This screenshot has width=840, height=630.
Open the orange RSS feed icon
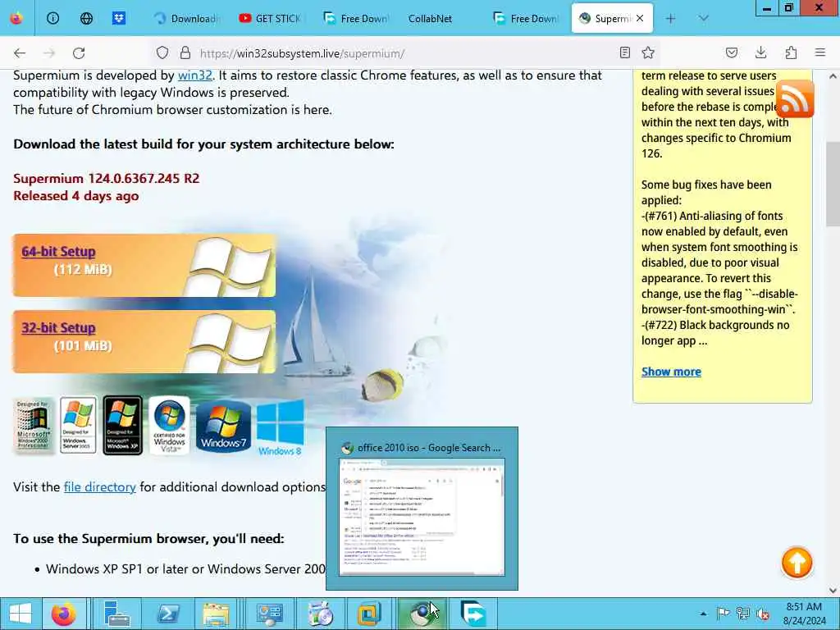tap(794, 99)
